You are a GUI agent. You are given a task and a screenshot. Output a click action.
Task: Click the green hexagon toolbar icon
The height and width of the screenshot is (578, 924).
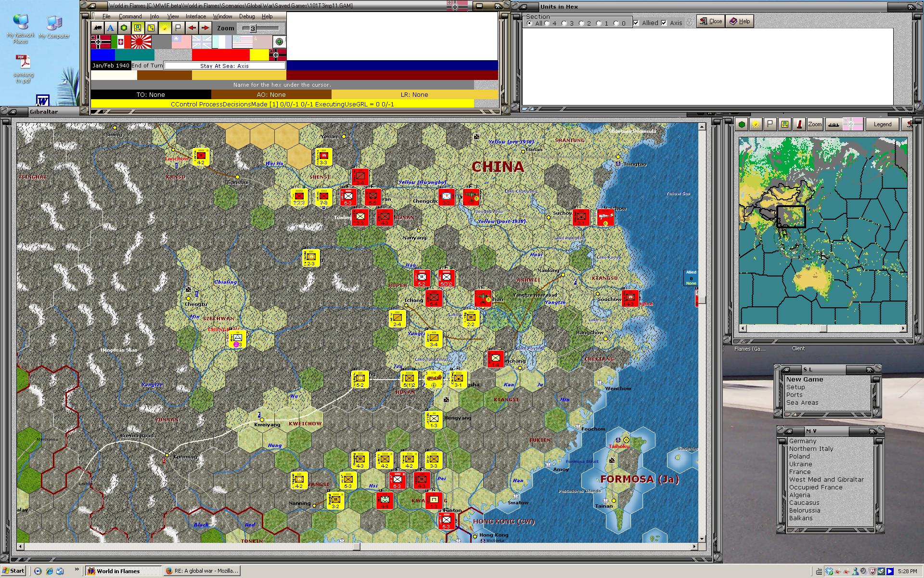click(124, 28)
